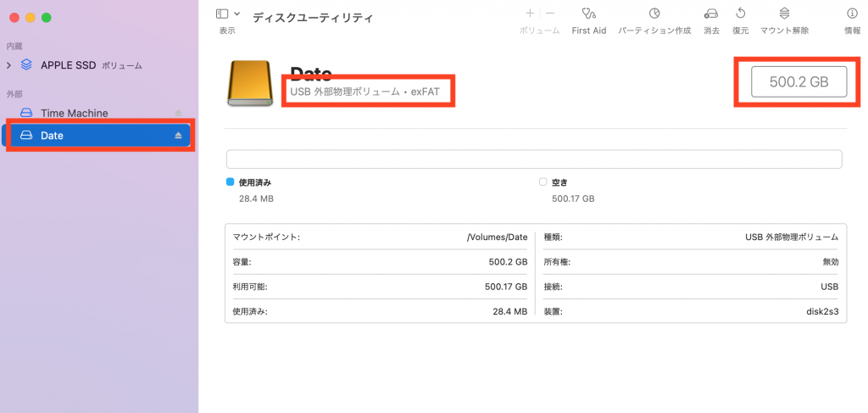
Task: Click the restore (復元) icon
Action: pyautogui.click(x=740, y=14)
